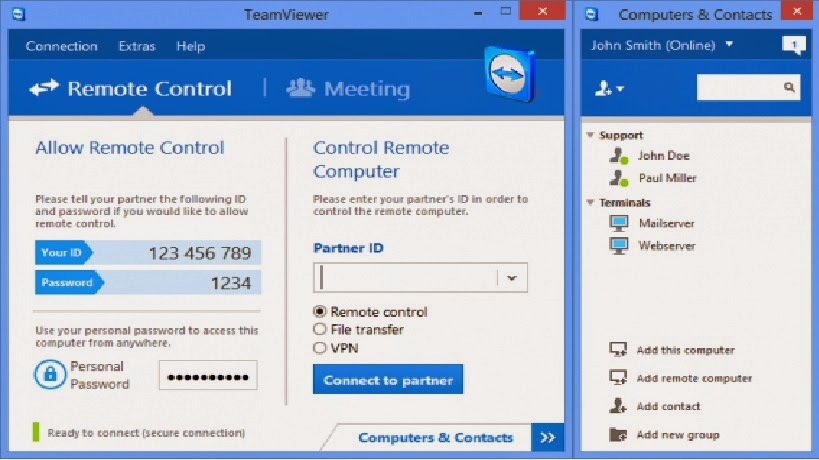Open the chat notification bubble icon
Screen dimensions: 819x460
pos(793,45)
